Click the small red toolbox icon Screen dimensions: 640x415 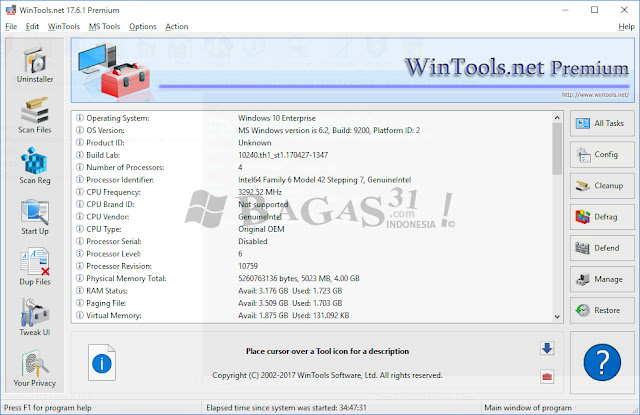click(x=547, y=376)
